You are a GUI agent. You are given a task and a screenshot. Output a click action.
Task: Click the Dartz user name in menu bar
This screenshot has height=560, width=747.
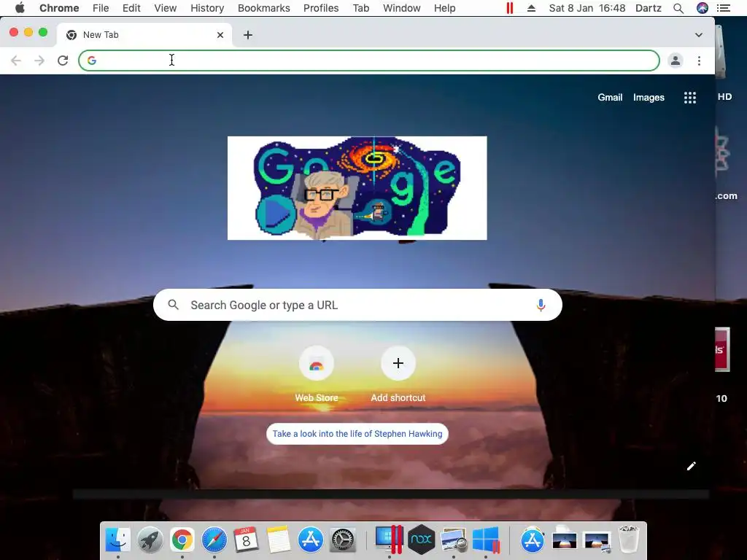649,8
